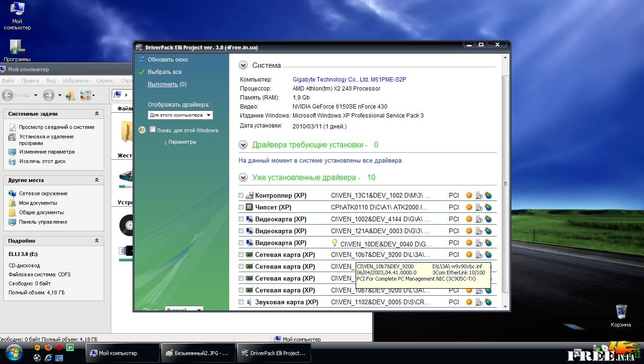Click the DriverPack scrollbar up arrow
This screenshot has width=644, height=364.
pyautogui.click(x=505, y=57)
